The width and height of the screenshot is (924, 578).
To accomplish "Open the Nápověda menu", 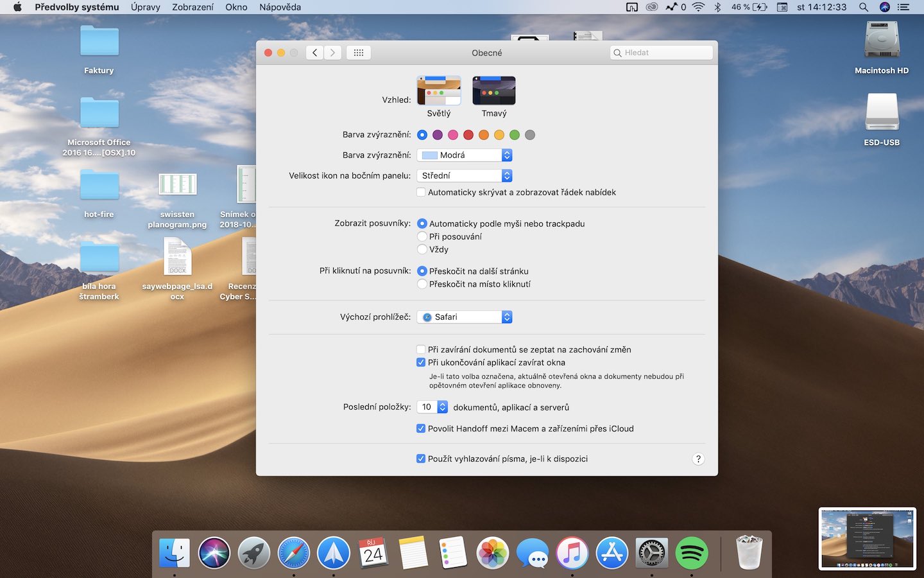I will pos(280,7).
